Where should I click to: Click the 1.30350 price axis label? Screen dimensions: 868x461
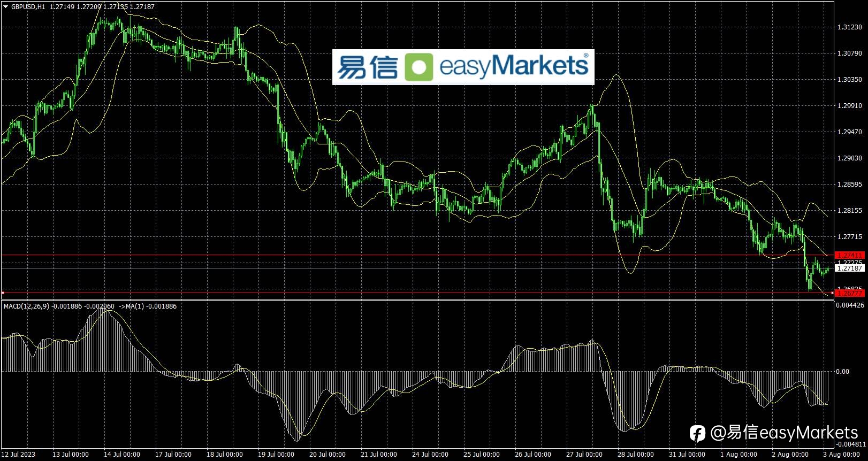click(x=850, y=80)
